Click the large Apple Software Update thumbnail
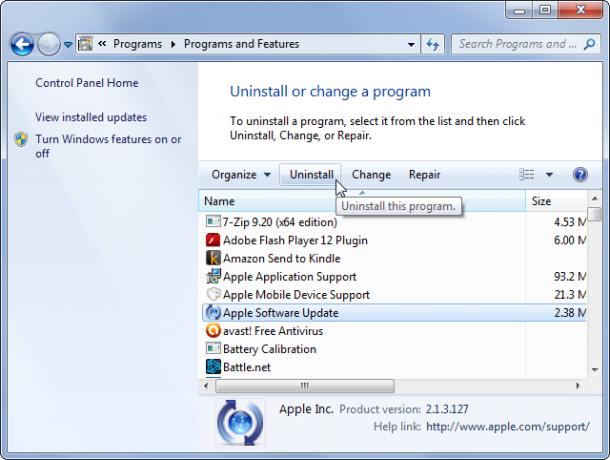Viewport: 610px width, 460px height. (x=240, y=423)
